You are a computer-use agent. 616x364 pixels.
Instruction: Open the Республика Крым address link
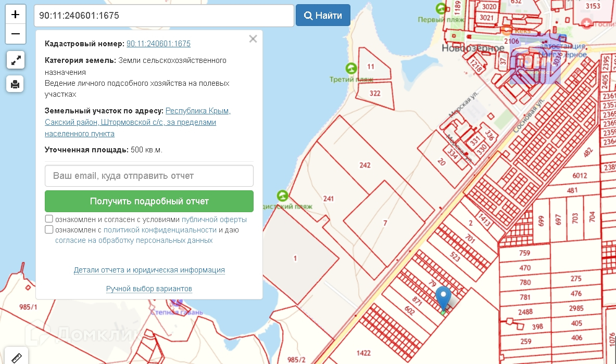point(137,122)
